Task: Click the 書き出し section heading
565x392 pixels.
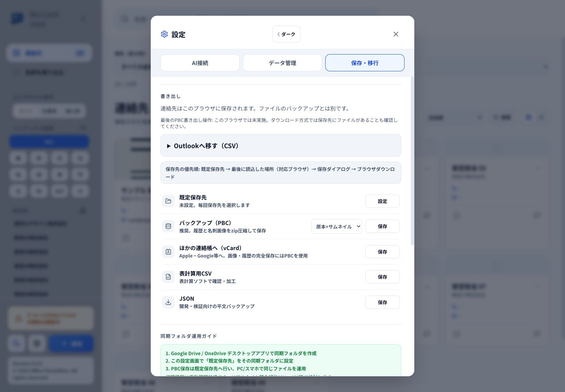Action: pos(170,96)
